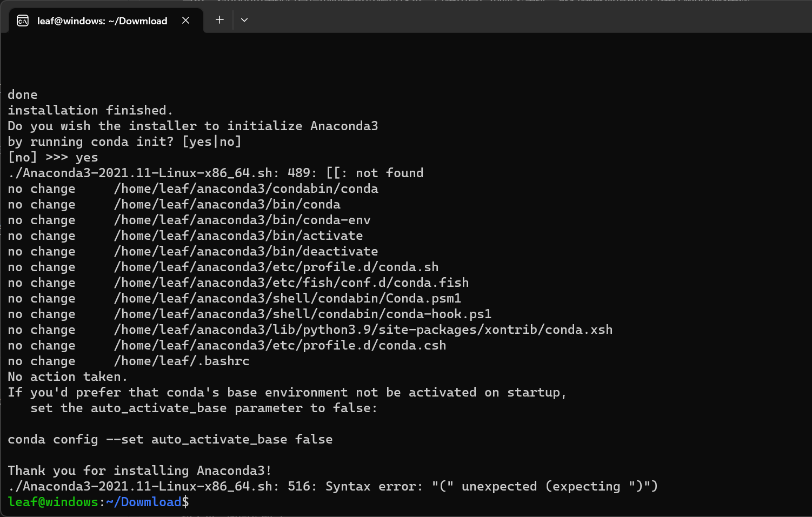Select the leaf@windows: ~/Download tab
812x517 pixels.
click(107, 21)
